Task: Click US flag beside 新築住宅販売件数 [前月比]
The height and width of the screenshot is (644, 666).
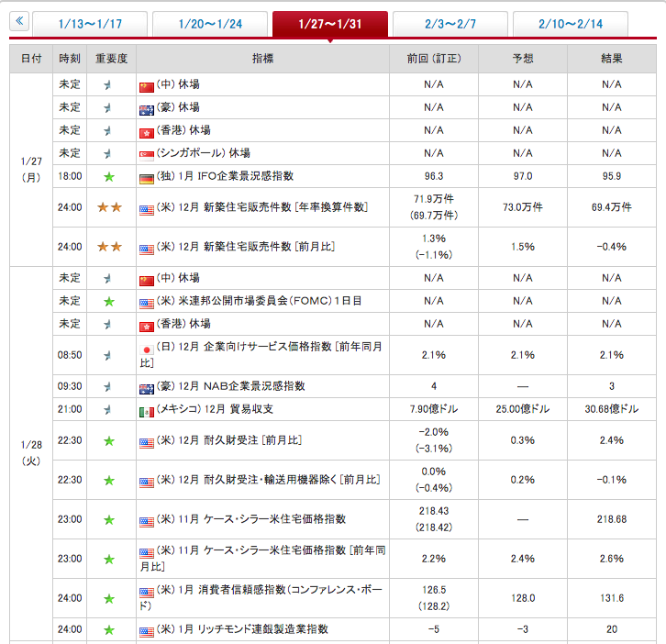Action: [147, 250]
